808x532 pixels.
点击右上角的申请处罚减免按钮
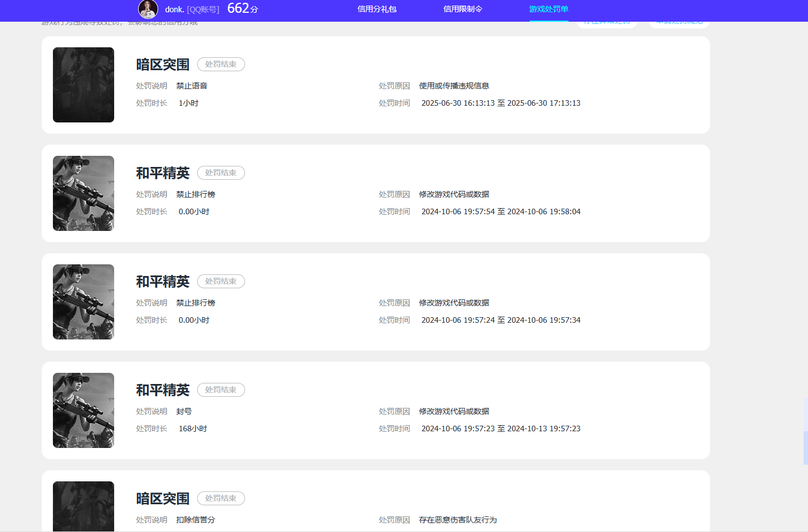[x=679, y=22]
